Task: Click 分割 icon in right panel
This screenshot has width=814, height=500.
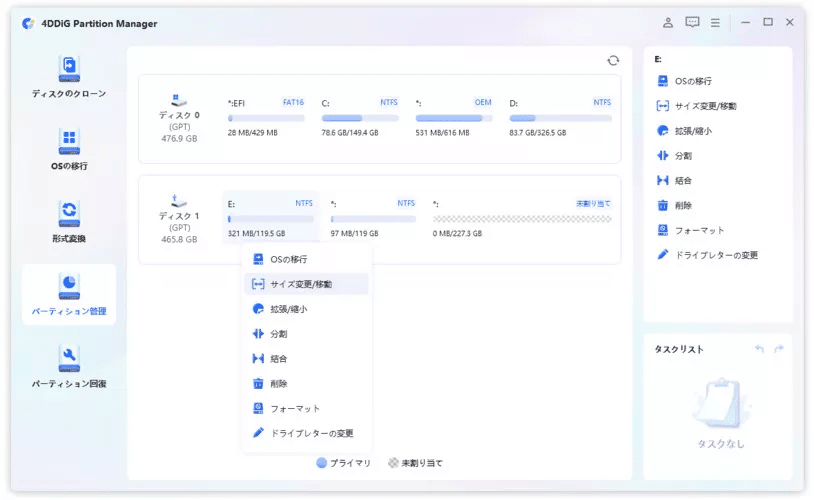Action: (x=663, y=156)
